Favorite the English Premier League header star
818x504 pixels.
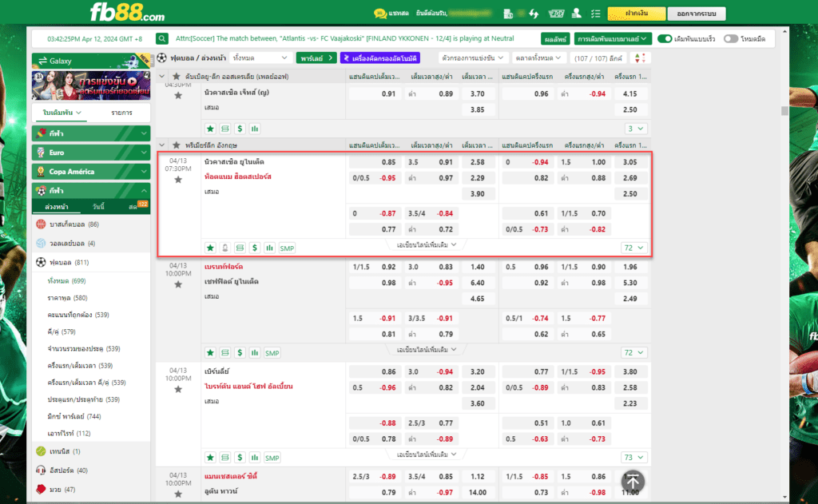(177, 145)
